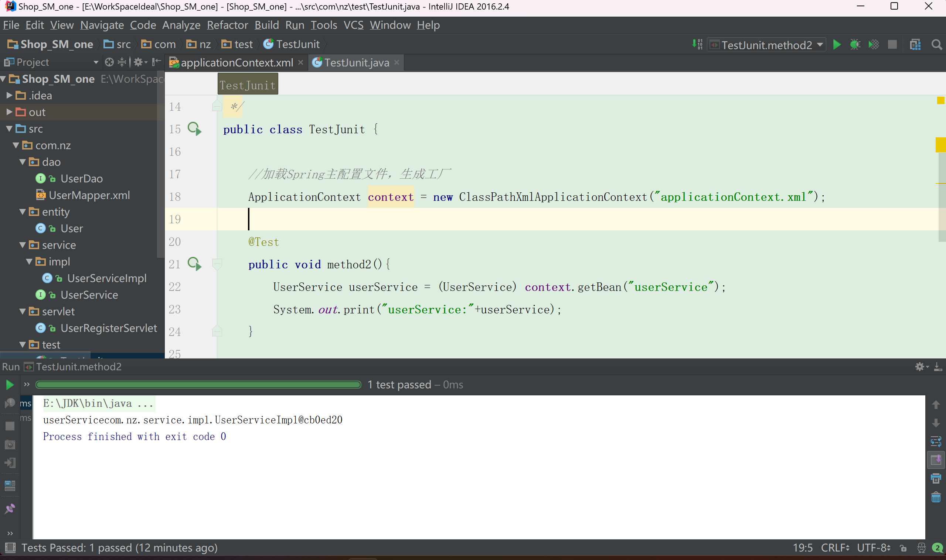Run with Coverage icon in toolbar
This screenshot has width=946, height=560.
click(x=874, y=45)
